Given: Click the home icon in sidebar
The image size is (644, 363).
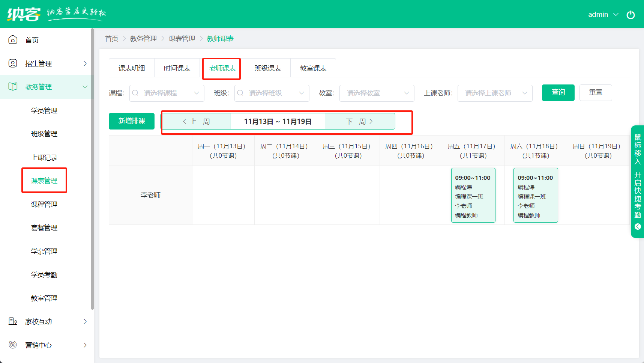Looking at the screenshot, I should pos(13,40).
